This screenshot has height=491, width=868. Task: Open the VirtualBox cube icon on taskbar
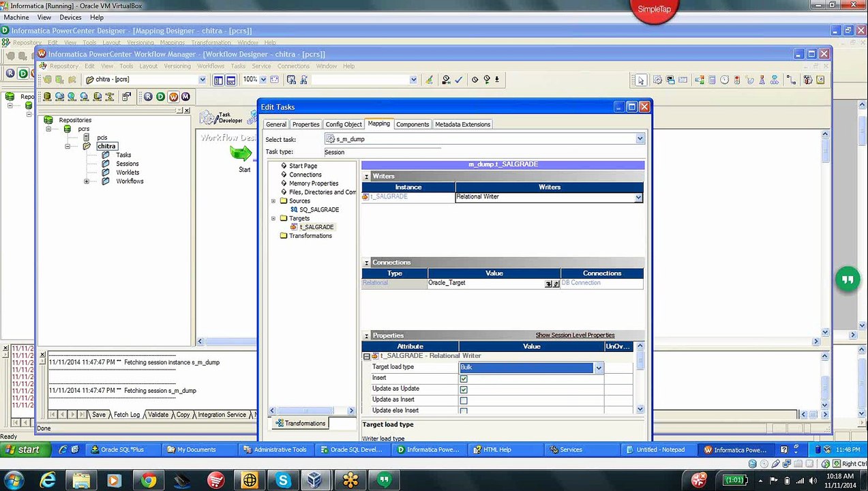(314, 481)
